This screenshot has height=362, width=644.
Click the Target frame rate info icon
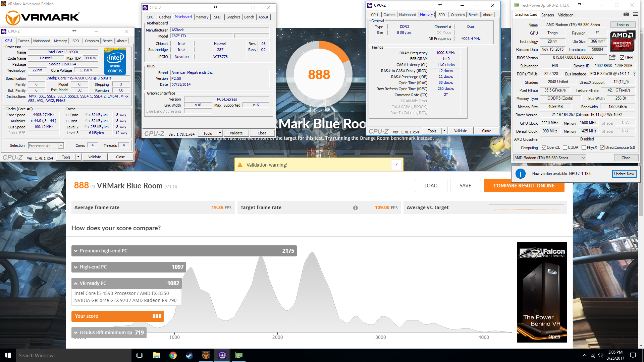(x=355, y=208)
